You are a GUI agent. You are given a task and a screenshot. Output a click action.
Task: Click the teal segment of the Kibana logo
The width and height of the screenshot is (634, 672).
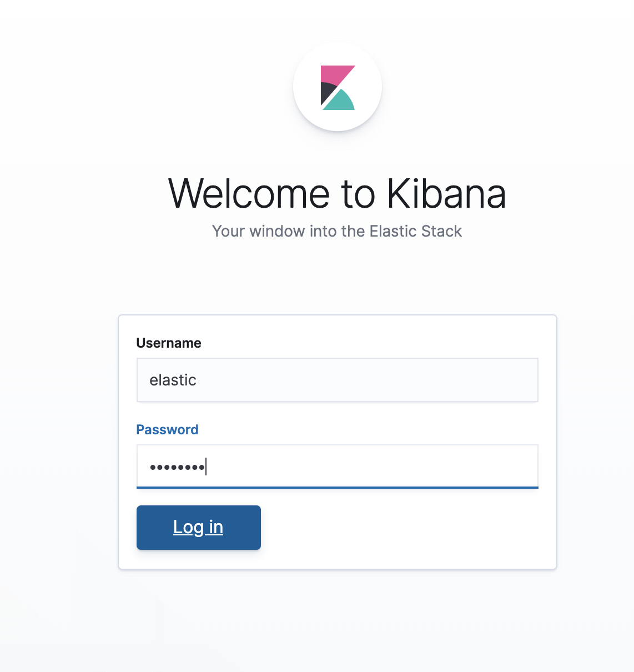click(341, 102)
